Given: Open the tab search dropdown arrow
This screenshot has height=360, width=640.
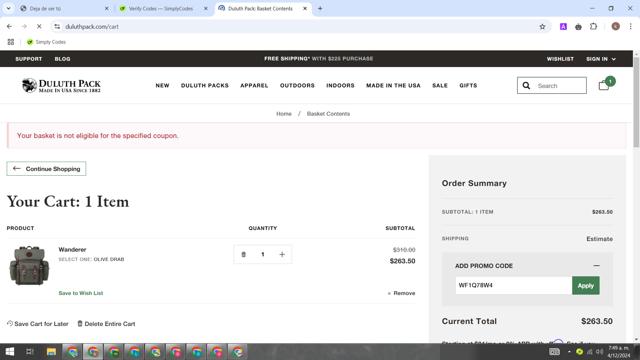Looking at the screenshot, I should click(8, 8).
